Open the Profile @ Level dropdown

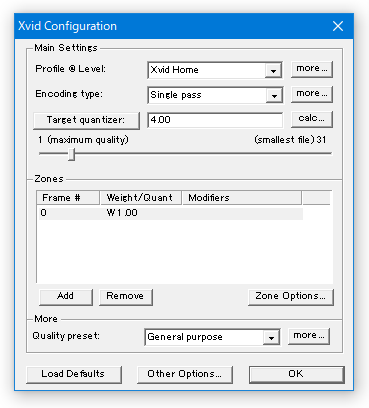215,70
